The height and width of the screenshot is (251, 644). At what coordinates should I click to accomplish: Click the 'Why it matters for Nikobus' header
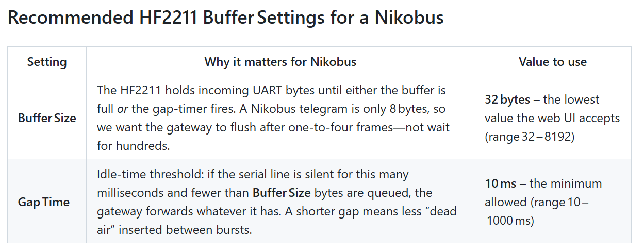[x=280, y=62]
